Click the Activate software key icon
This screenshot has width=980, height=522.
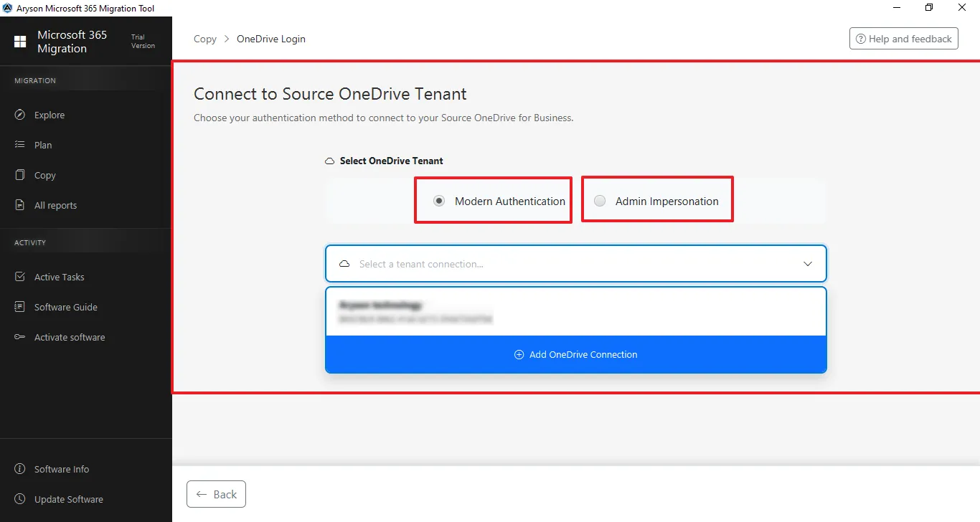tap(20, 337)
